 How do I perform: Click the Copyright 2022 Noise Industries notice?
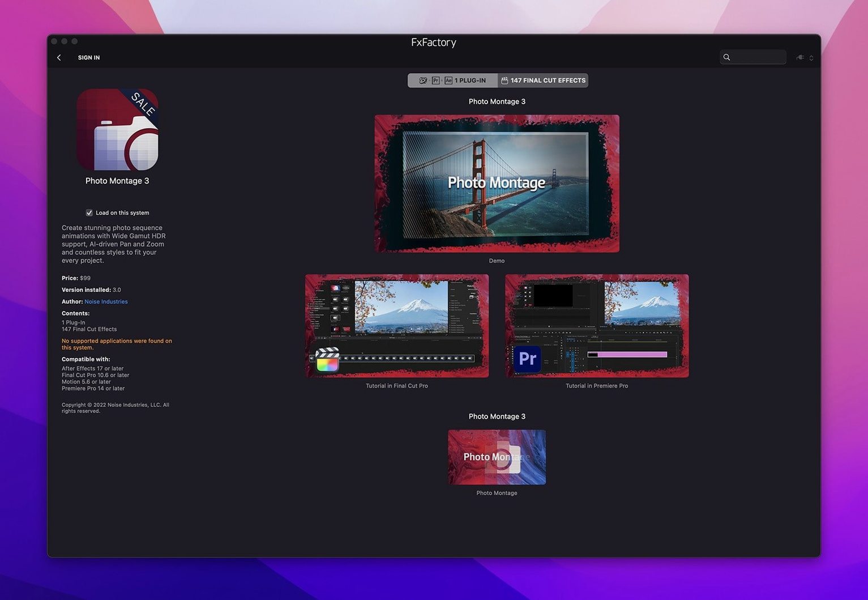[116, 408]
